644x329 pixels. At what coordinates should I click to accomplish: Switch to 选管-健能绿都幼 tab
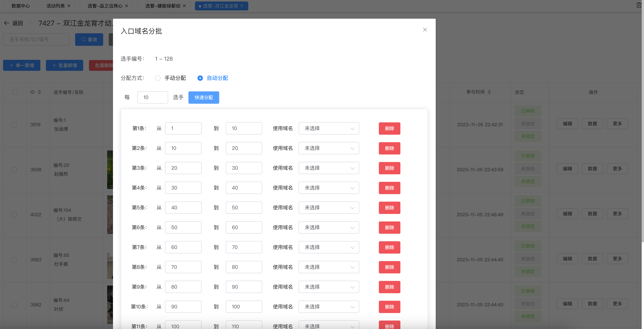(x=163, y=6)
